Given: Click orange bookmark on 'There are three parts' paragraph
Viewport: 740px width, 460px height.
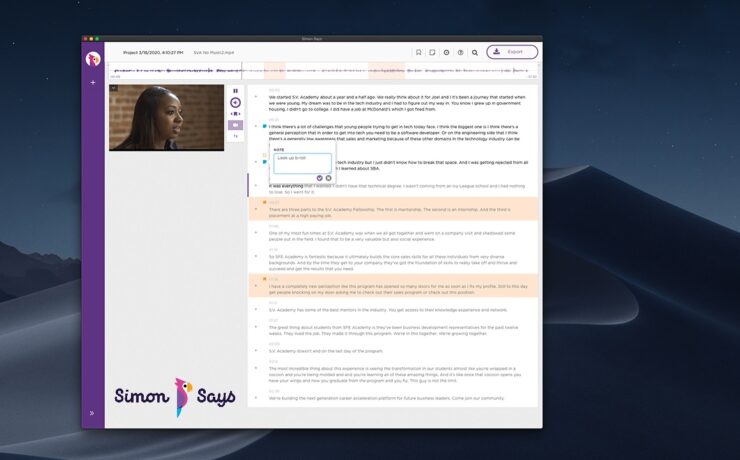Looking at the screenshot, I should point(264,202).
